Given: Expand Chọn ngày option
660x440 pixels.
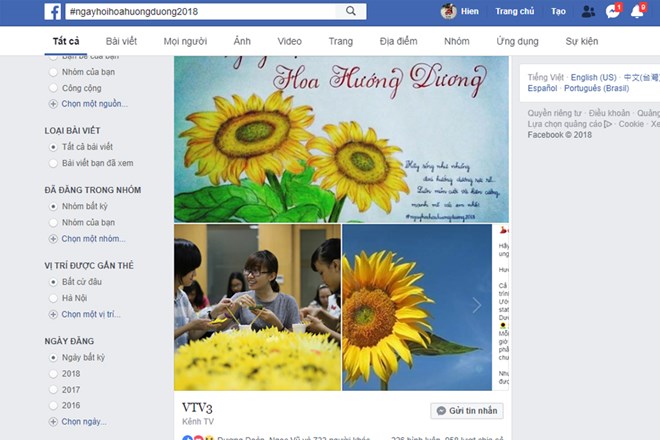Looking at the screenshot, I should tap(84, 421).
